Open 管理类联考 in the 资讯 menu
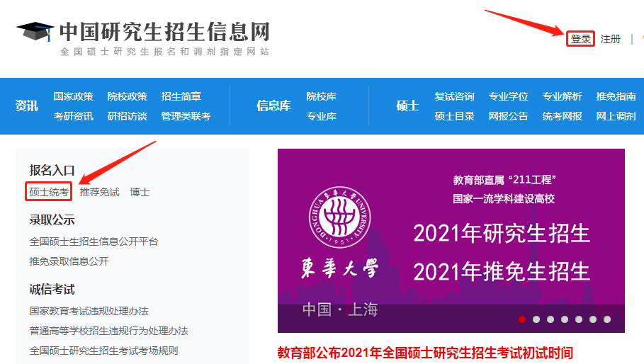 pyautogui.click(x=186, y=116)
